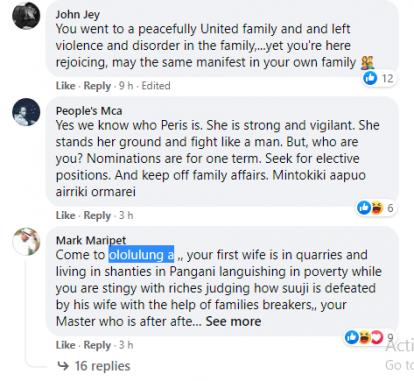414x381 pixels.
Task: View edit history via Edited label
Action: (x=156, y=86)
